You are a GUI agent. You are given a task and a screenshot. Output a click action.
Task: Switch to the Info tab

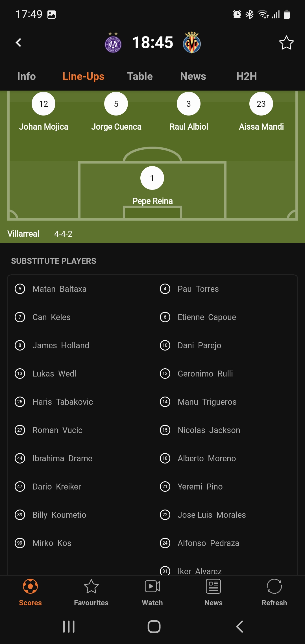tap(27, 76)
